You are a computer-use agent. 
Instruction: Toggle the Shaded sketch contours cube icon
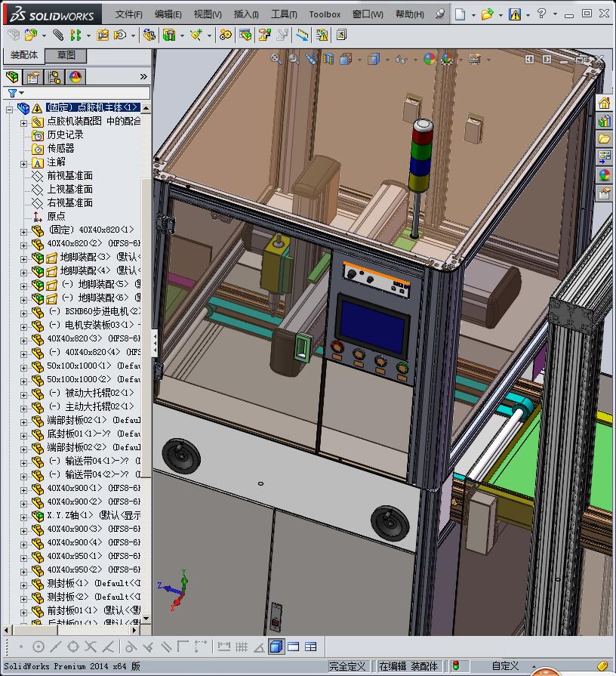coord(276,647)
